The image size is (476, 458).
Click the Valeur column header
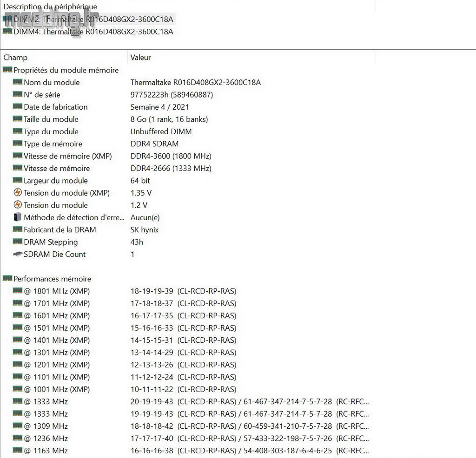click(140, 57)
